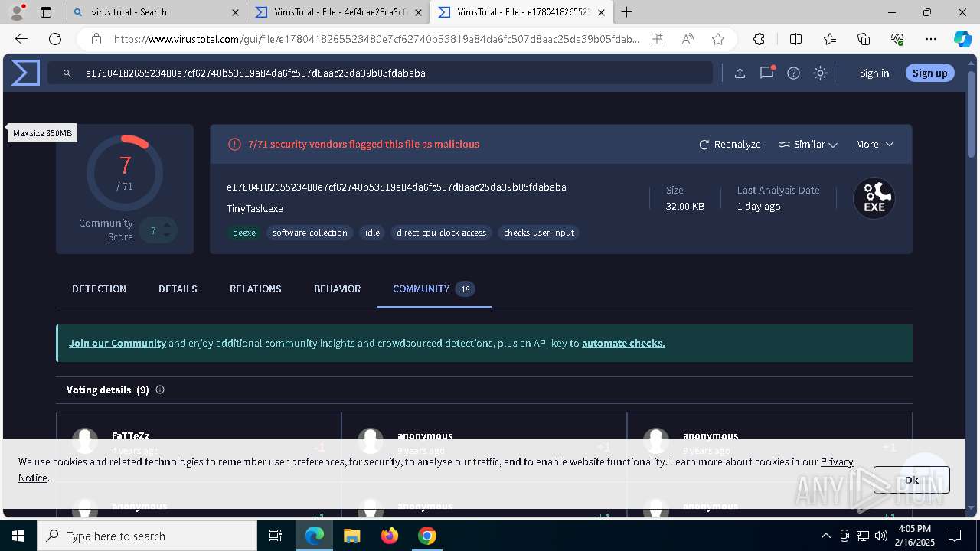Click the upload file icon
Screen dimensions: 980x551
point(740,73)
